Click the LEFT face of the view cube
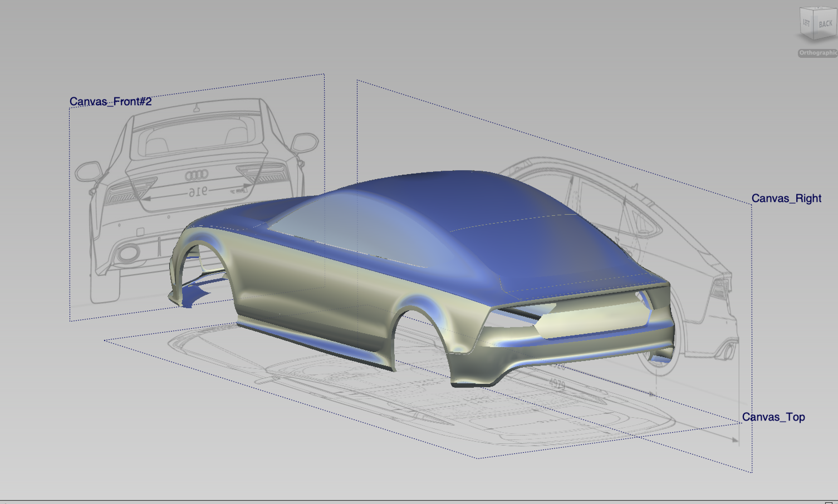Screen dimensions: 838x504 tap(806, 23)
